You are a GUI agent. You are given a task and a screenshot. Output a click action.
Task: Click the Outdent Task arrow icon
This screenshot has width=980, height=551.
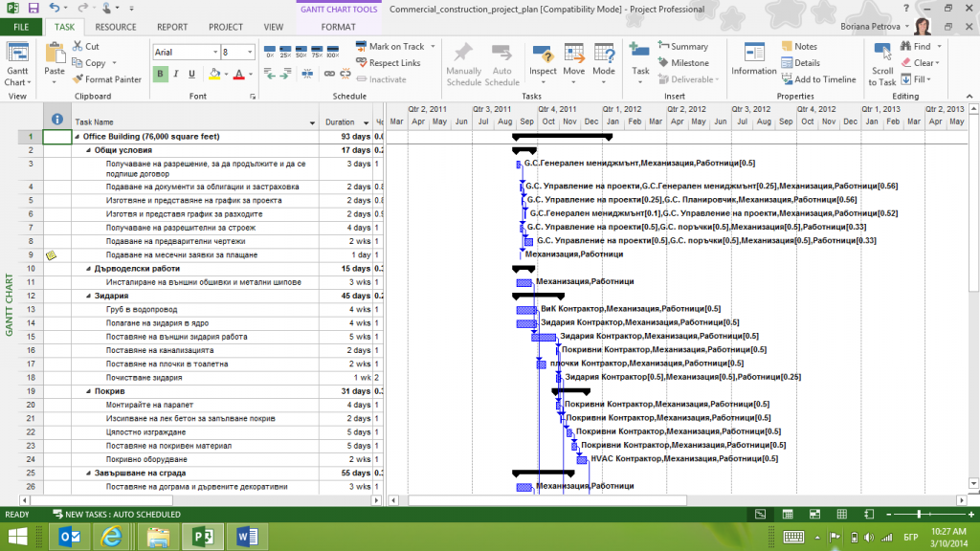point(269,74)
